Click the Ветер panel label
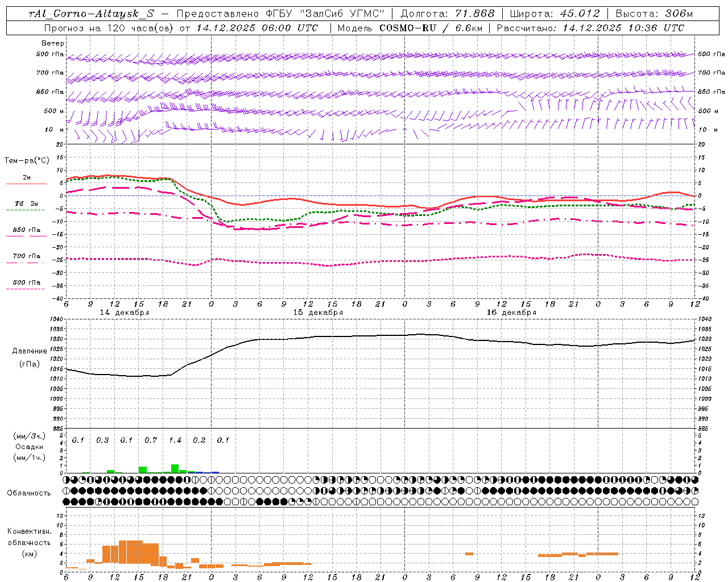Screen dimensions: 728x582 53,43
